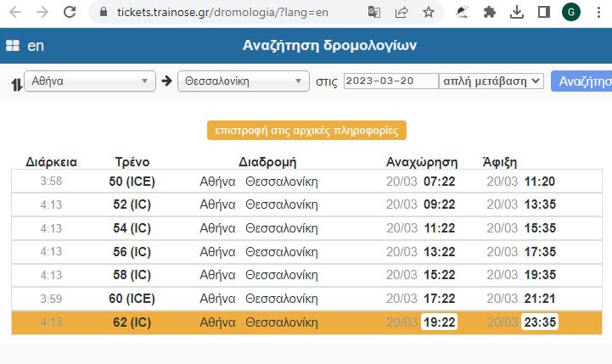Click επιστροφή στις αρχικές πληροφορίες button

click(306, 131)
